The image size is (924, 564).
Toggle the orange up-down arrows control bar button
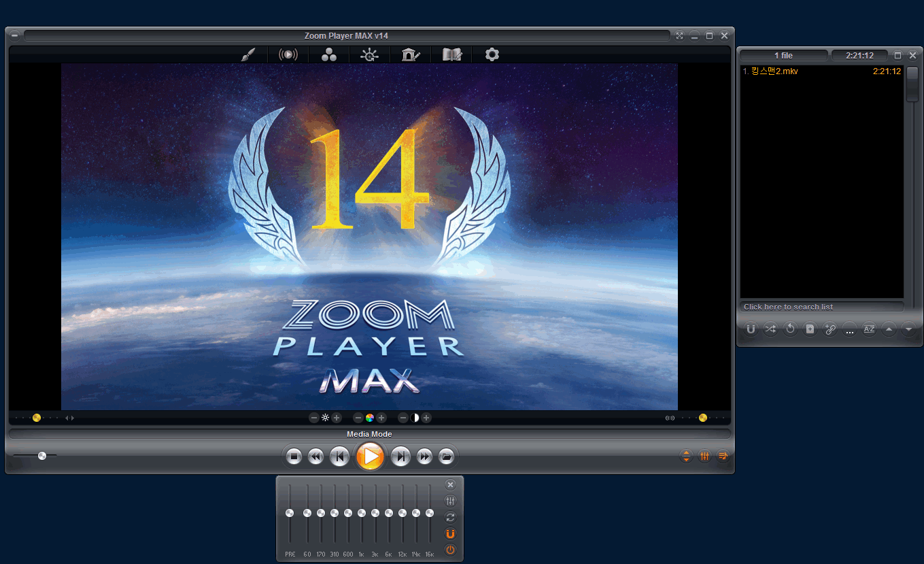click(x=686, y=457)
